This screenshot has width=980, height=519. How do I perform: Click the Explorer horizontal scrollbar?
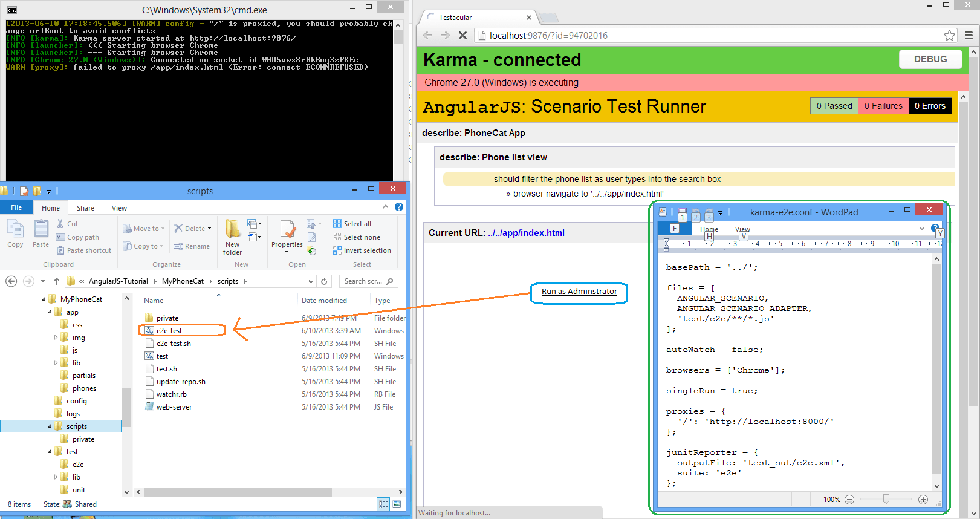tap(238, 492)
